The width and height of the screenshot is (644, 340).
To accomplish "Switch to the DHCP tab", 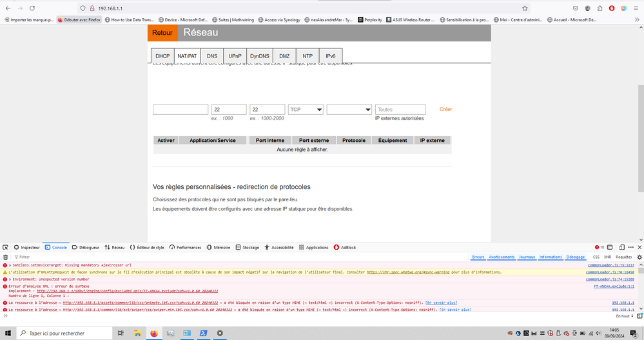I will pos(162,56).
